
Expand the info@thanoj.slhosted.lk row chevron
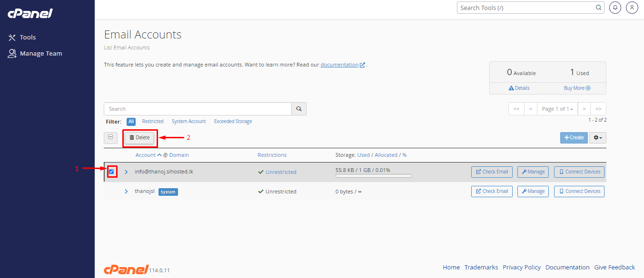[x=126, y=172]
